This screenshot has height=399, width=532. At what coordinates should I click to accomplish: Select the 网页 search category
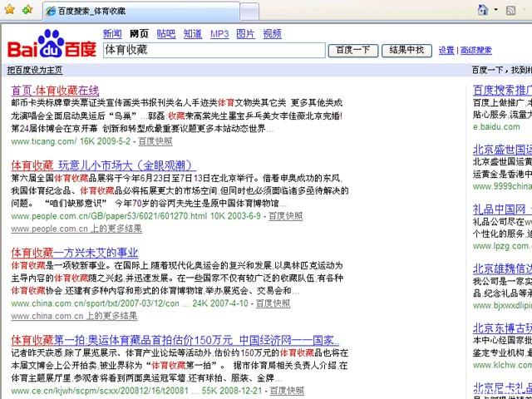pyautogui.click(x=139, y=33)
